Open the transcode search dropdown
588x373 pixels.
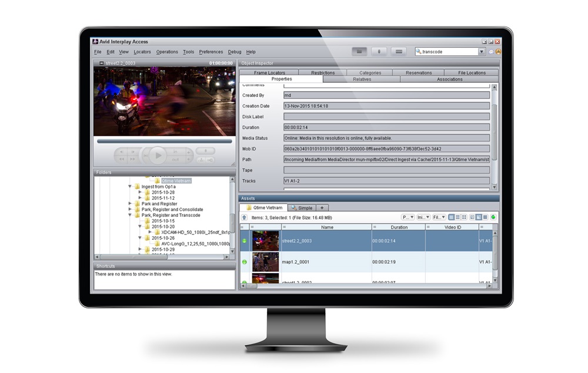point(481,51)
